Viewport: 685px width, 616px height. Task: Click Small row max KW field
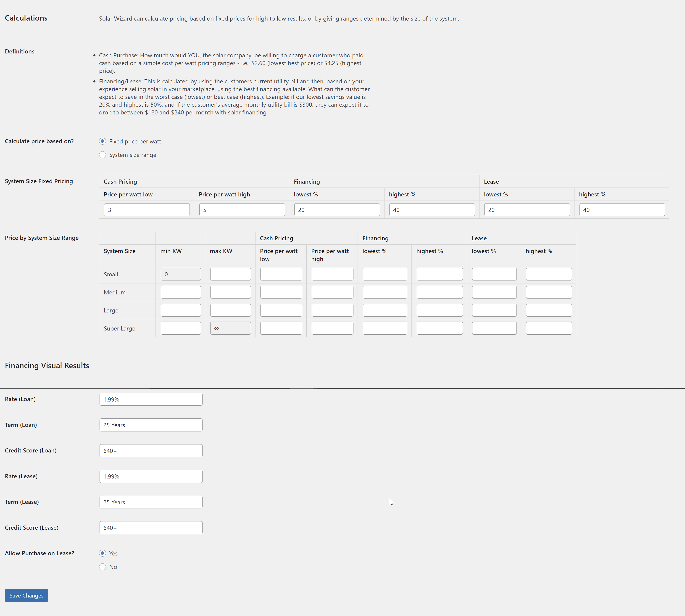(x=230, y=274)
